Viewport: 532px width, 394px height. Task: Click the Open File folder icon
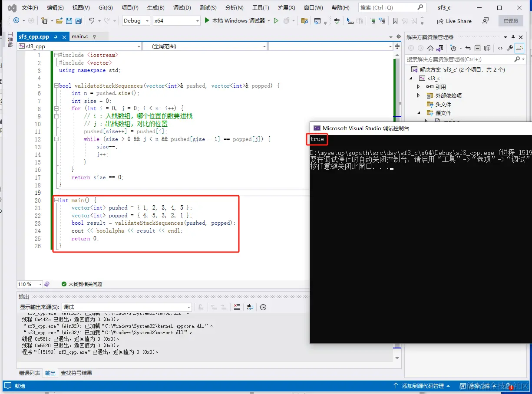(59, 21)
